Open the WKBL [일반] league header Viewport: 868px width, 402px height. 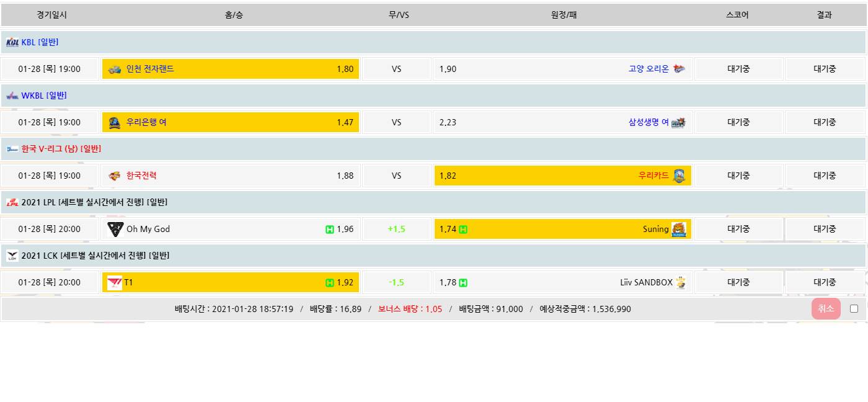(x=43, y=96)
